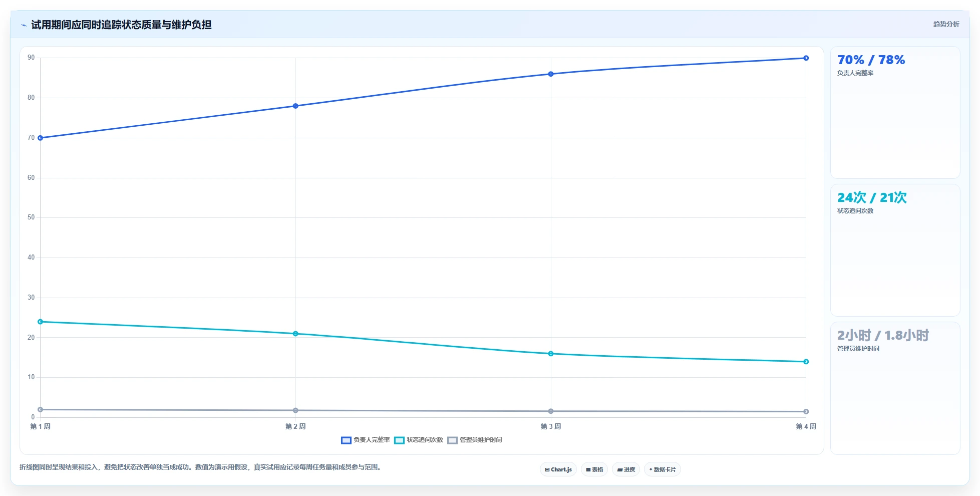Click the 第 1 周 completeness data point
980x496 pixels.
click(x=41, y=138)
